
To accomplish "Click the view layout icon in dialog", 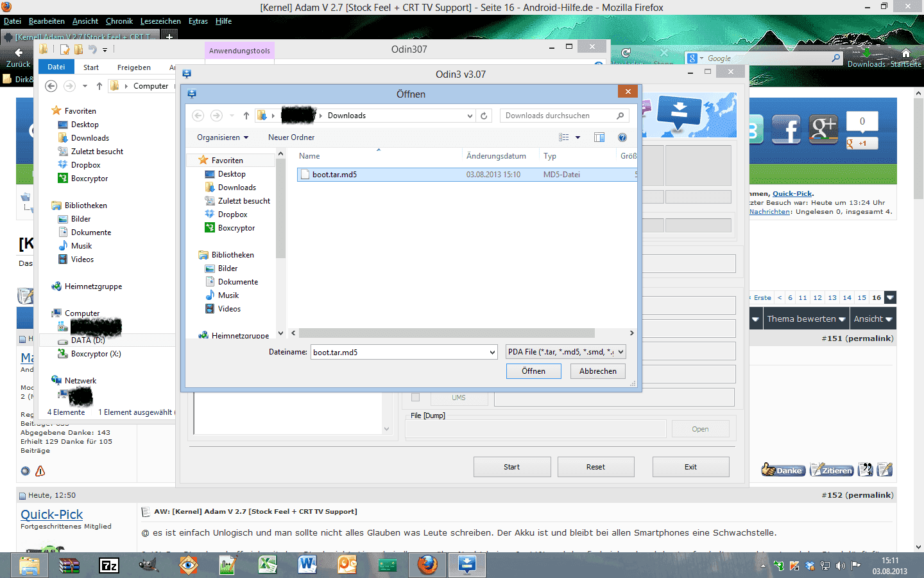I will pyautogui.click(x=564, y=137).
